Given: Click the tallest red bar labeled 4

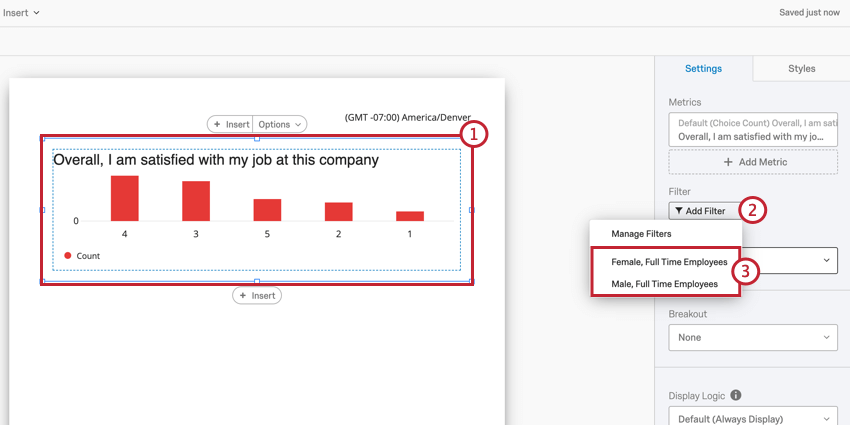Looking at the screenshot, I should pos(125,198).
